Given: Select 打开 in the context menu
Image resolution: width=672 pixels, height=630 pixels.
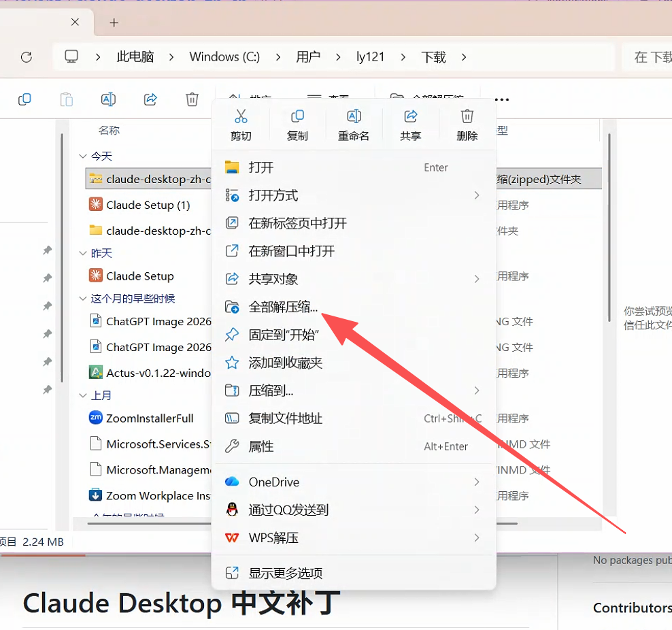Looking at the screenshot, I should [x=354, y=167].
